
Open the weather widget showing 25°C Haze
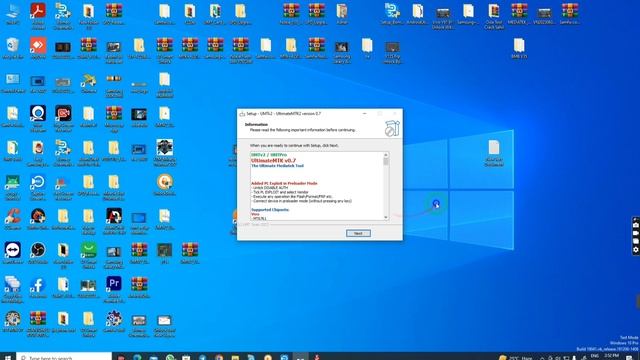[x=516, y=357]
